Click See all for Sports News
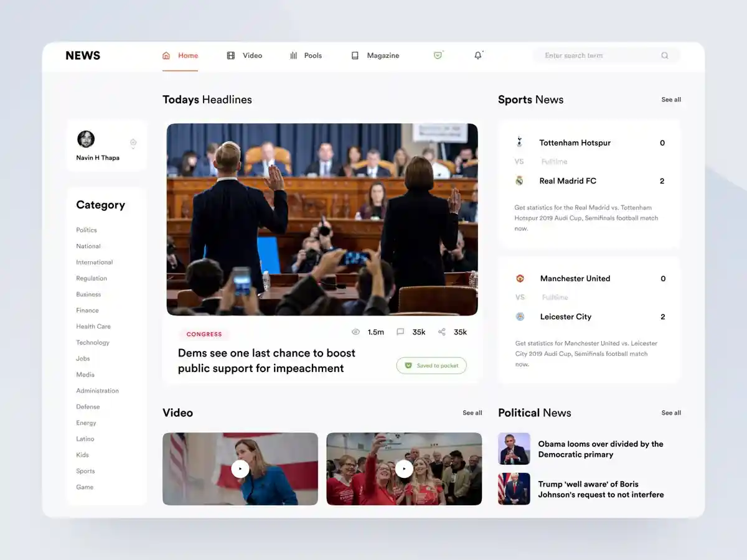This screenshot has height=560, width=747. click(671, 100)
